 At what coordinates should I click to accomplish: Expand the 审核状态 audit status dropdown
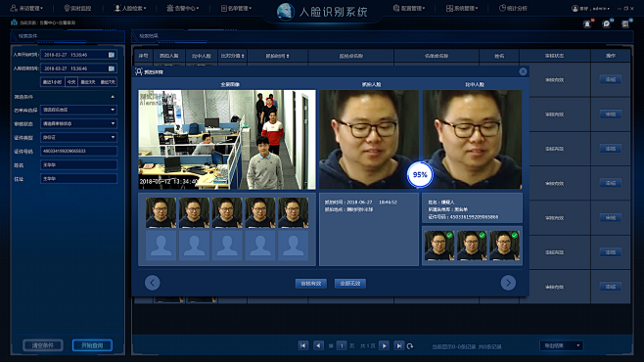[x=79, y=123]
